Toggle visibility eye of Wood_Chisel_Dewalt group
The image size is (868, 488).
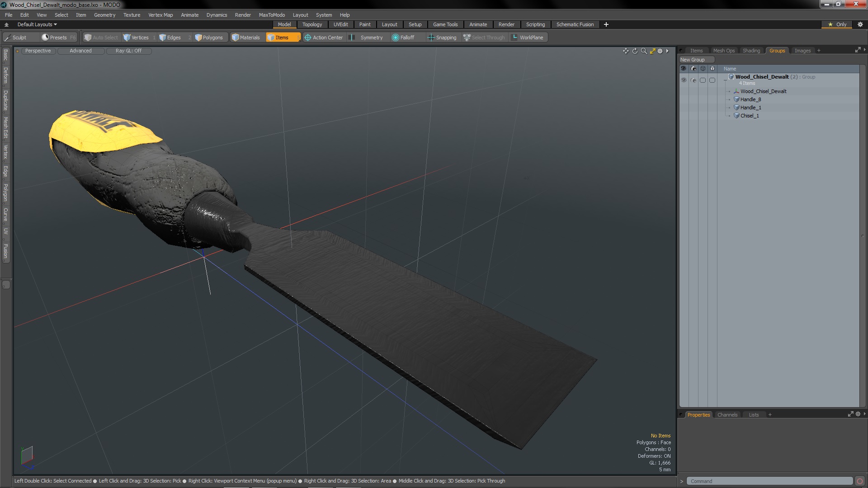(684, 80)
